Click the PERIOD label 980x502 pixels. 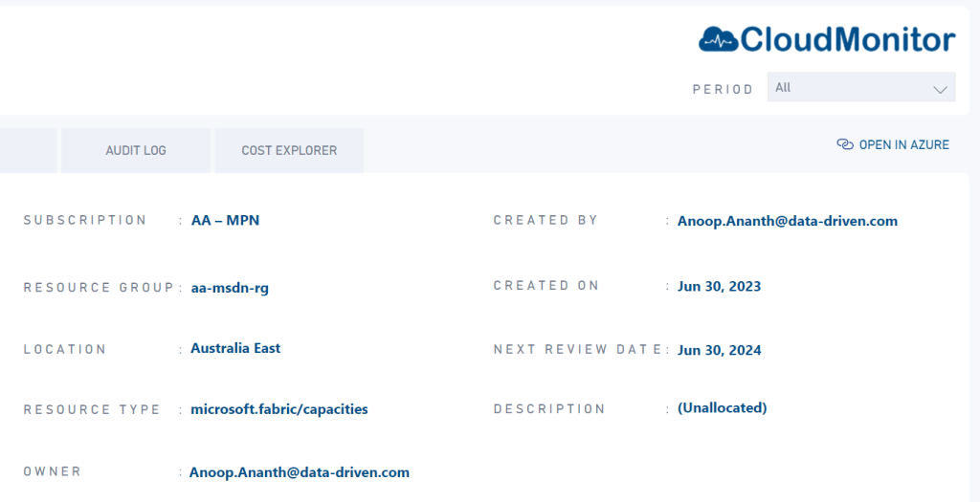723,89
